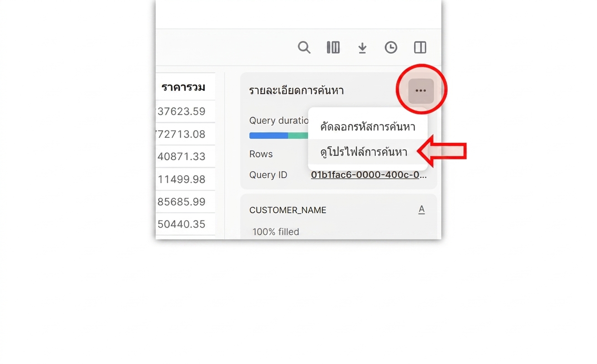Viewport: 597px width, 364px height.
Task: Open the columns selector icon
Action: [333, 47]
